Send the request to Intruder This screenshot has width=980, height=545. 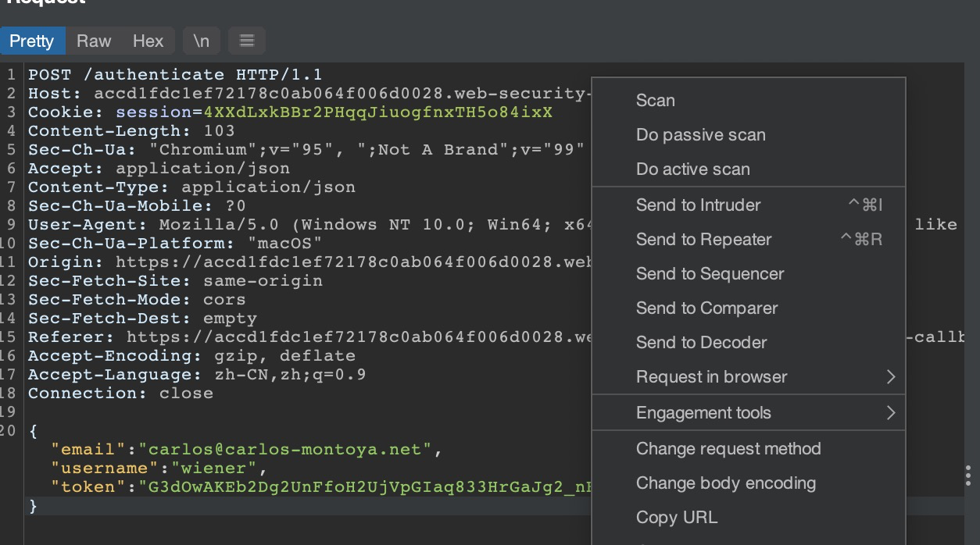pyautogui.click(x=698, y=205)
